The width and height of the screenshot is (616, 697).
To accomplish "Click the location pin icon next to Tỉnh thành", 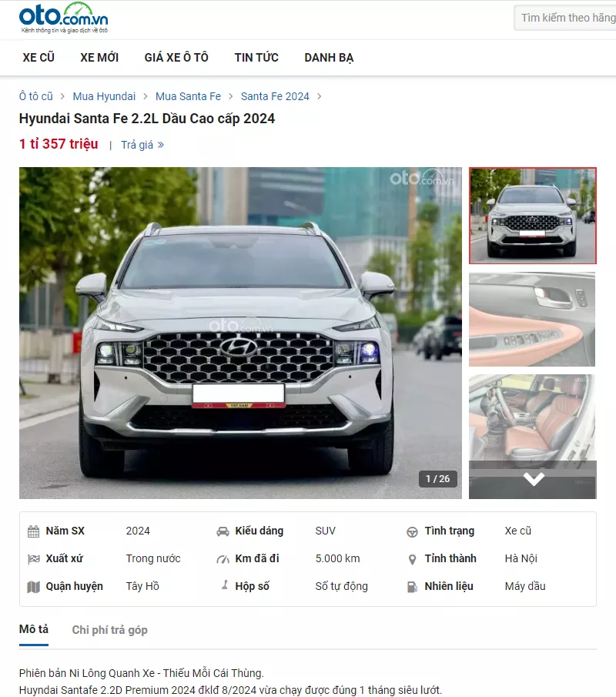I will point(413,558).
